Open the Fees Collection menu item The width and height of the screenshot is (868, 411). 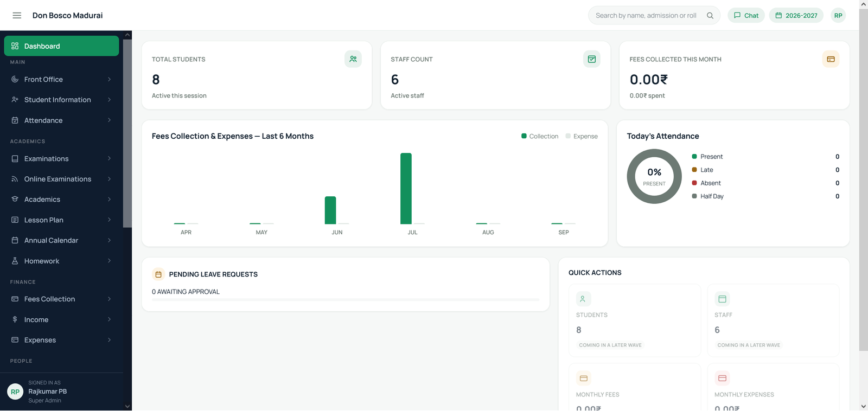tap(61, 299)
